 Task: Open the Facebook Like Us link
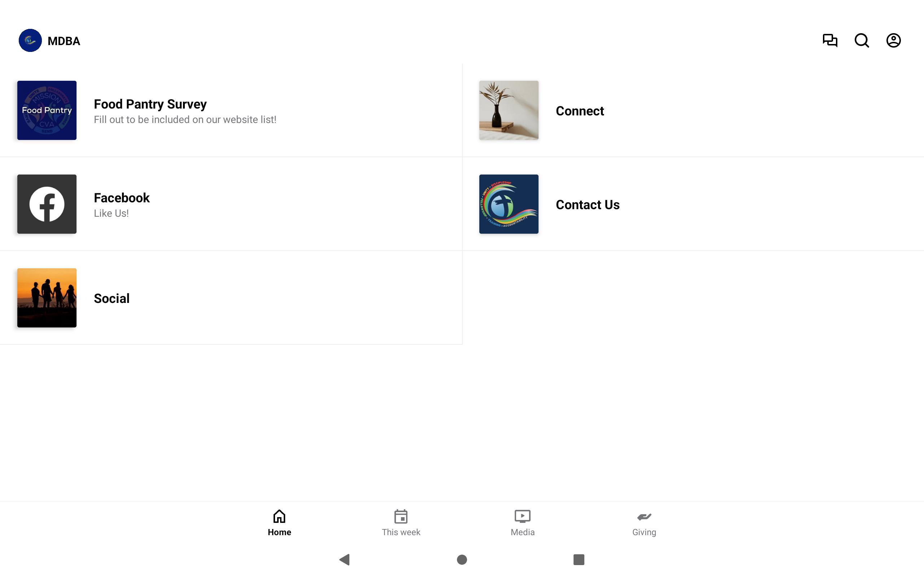coord(231,204)
